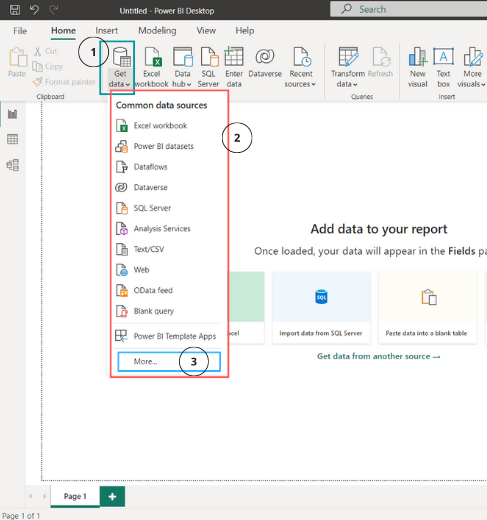The width and height of the screenshot is (487, 520).
Task: Click Copy in the Clipboard group
Action: point(48,67)
